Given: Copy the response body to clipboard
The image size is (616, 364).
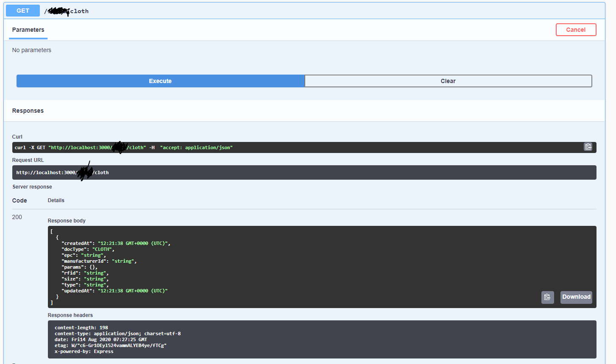Looking at the screenshot, I should click(x=547, y=297).
